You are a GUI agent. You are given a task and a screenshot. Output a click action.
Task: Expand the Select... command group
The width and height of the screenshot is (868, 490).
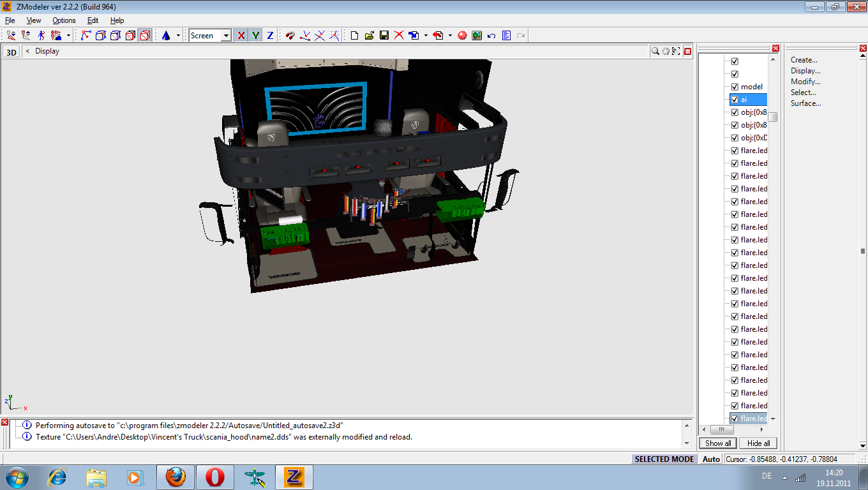[x=804, y=93]
